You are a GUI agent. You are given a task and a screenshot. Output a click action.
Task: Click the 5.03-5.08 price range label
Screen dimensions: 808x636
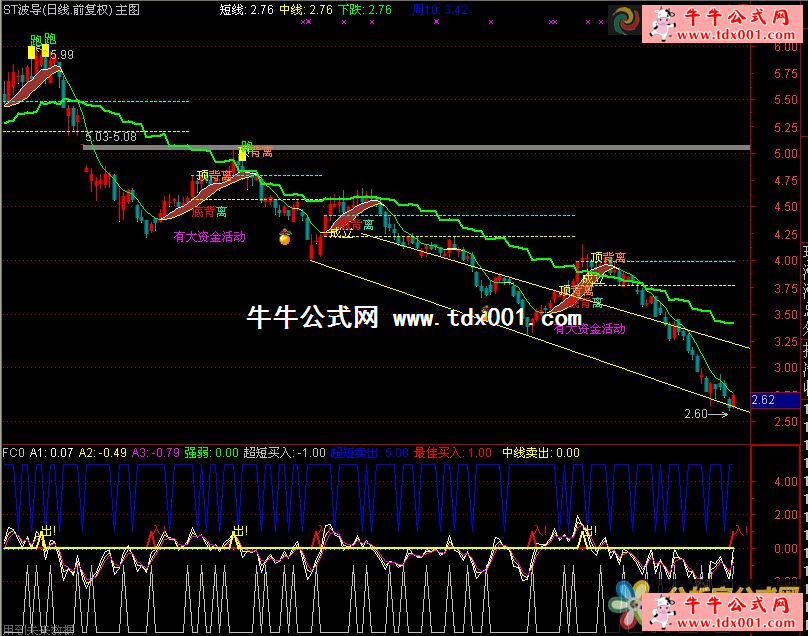(111, 136)
